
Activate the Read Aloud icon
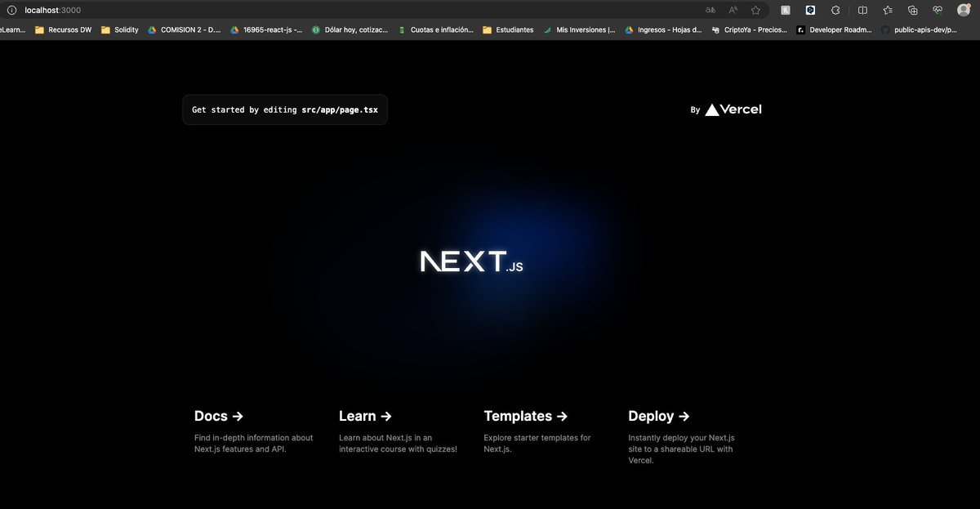tap(733, 10)
